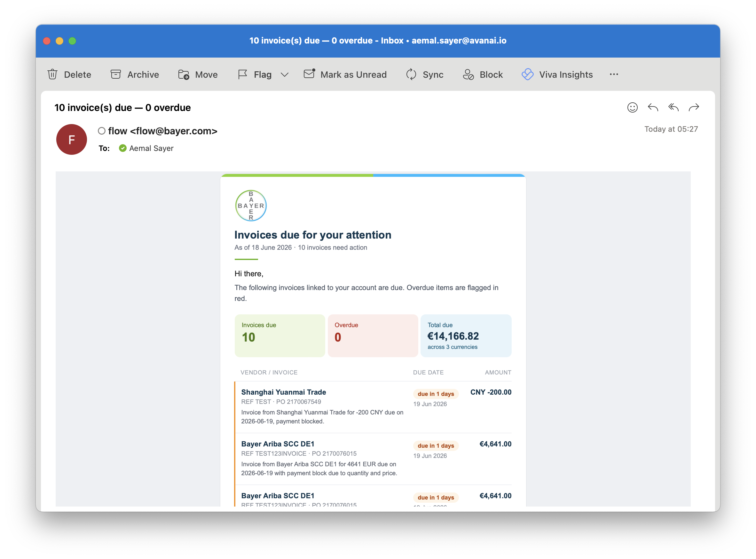The height and width of the screenshot is (559, 756).
Task: Open the Move to folder option
Action: (198, 75)
